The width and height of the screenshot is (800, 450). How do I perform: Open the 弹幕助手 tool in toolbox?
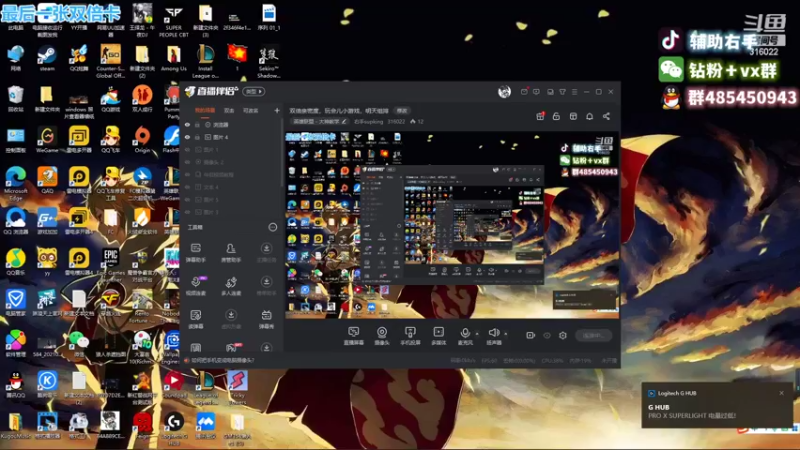click(x=195, y=252)
